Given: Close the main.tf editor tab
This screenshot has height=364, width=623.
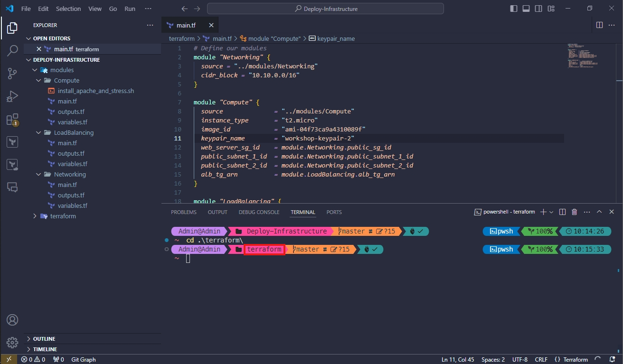Looking at the screenshot, I should click(x=211, y=25).
